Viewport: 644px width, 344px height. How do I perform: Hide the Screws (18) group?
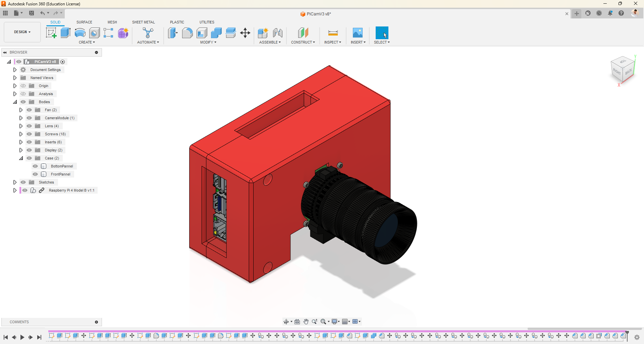(29, 134)
